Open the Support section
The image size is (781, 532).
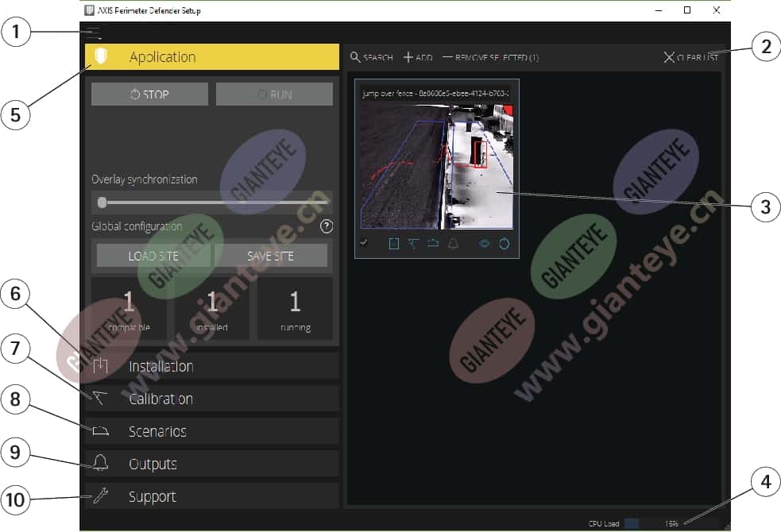click(x=212, y=496)
